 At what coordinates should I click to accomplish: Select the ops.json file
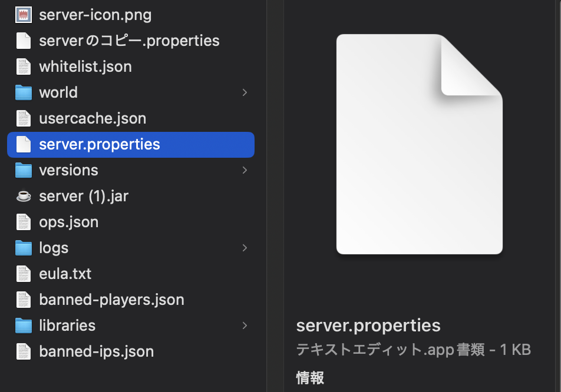(68, 222)
